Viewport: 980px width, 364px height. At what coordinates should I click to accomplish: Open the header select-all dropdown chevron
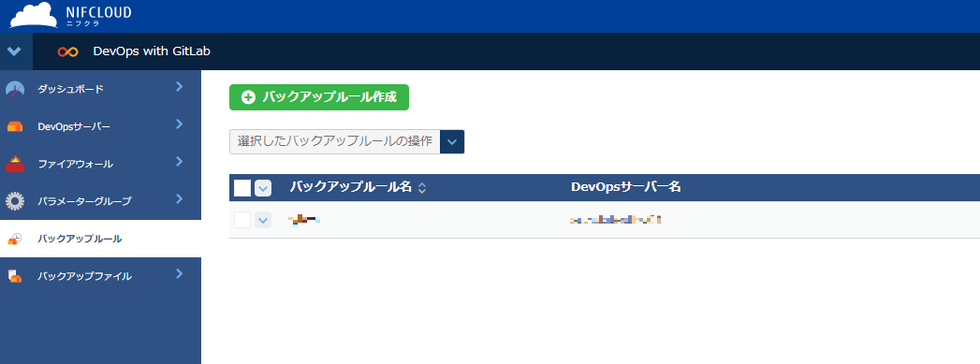(263, 188)
